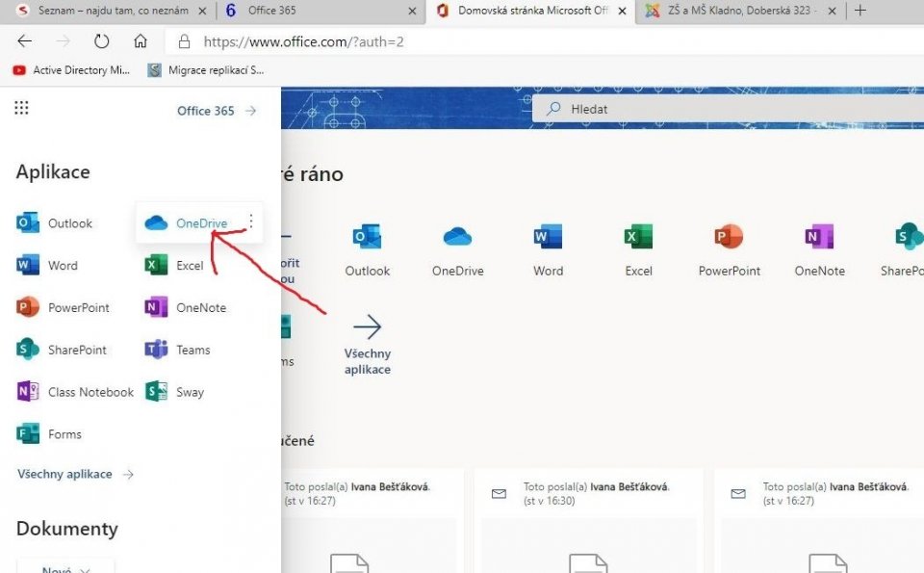Viewport: 924px width, 573px height.
Task: Click Všechny aplikace arrow on home page
Action: click(x=367, y=346)
